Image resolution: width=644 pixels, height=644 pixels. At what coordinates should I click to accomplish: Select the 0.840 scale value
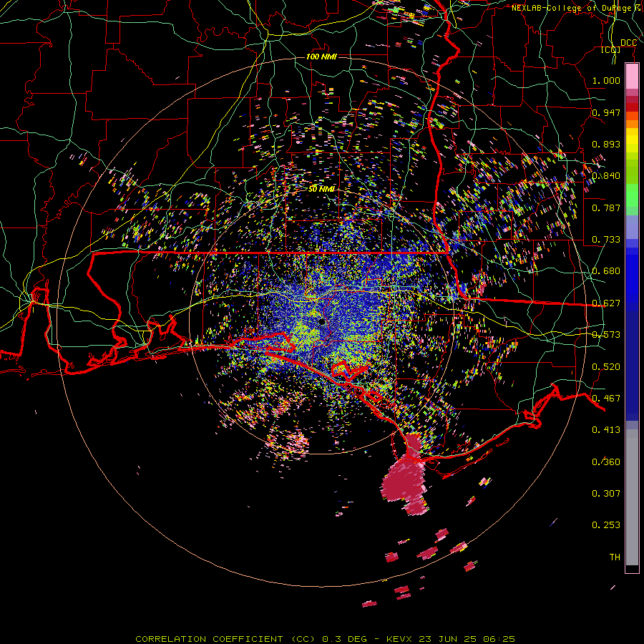pos(606,176)
